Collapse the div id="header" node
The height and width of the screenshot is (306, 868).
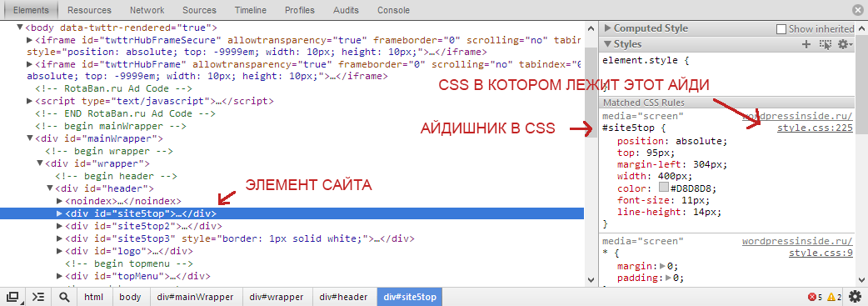point(50,188)
